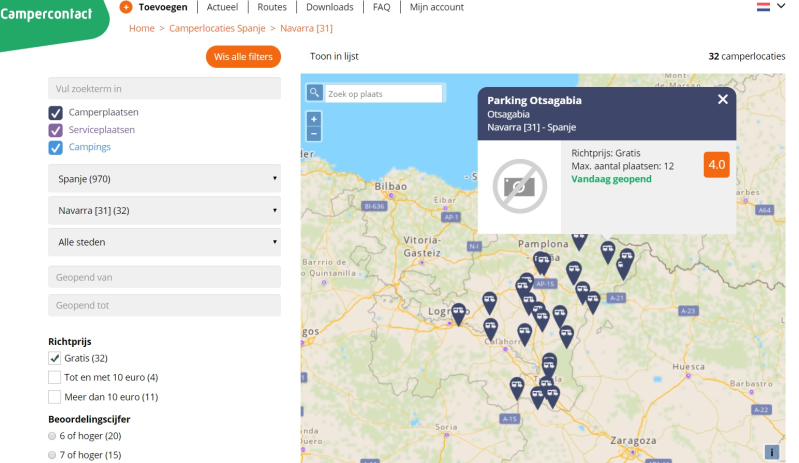
Task: Open the Spanje (970) country dropdown
Action: (164, 178)
